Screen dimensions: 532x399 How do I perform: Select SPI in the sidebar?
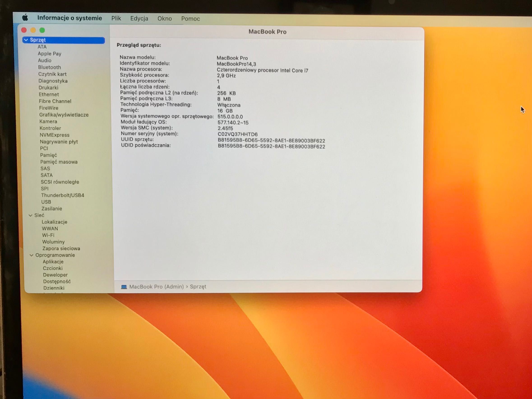(45, 189)
